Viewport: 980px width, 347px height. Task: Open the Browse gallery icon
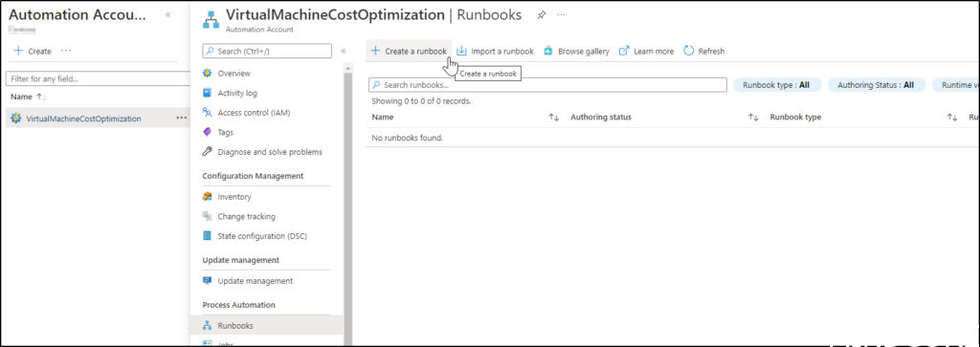pyautogui.click(x=548, y=52)
